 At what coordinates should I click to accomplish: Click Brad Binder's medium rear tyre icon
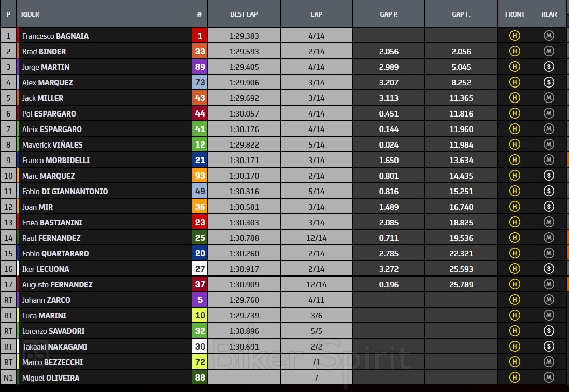click(549, 51)
